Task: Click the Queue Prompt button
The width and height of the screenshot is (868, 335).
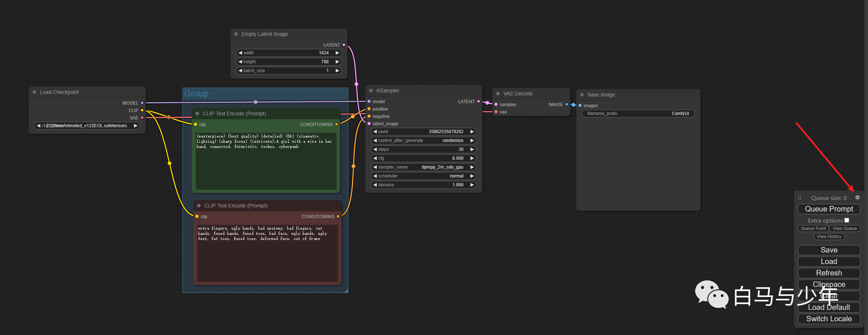Action: [x=829, y=209]
